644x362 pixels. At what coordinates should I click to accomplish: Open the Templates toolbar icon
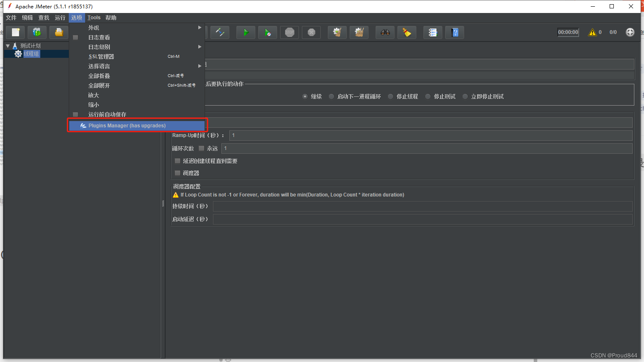coord(37,32)
